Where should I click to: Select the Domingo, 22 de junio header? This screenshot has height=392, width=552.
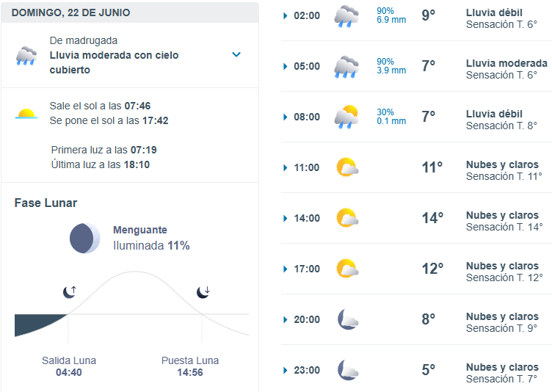pos(130,12)
